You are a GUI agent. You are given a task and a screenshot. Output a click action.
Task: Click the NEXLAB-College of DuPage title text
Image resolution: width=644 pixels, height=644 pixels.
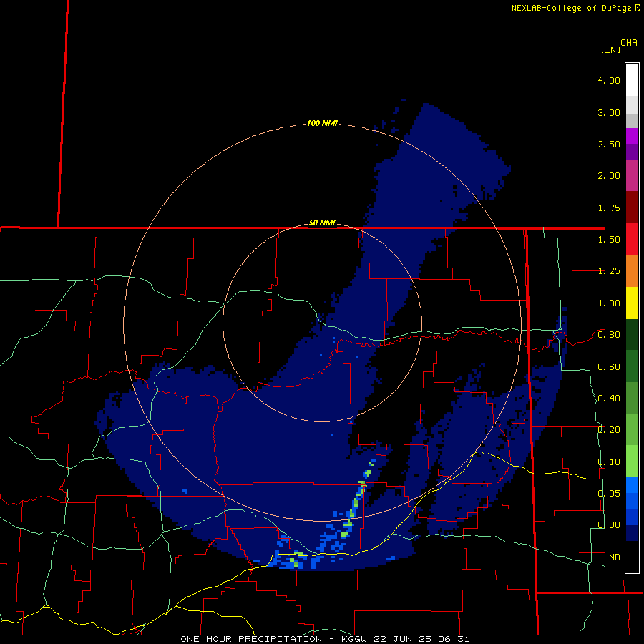click(571, 8)
